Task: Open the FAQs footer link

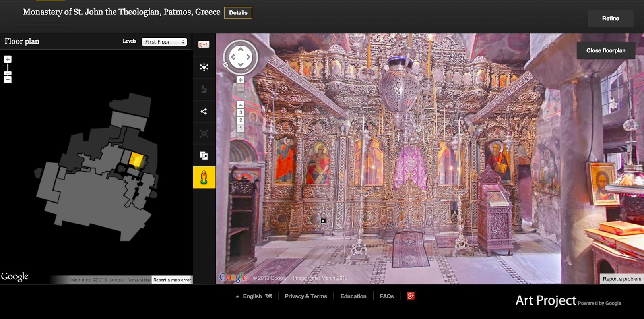Action: (x=387, y=296)
